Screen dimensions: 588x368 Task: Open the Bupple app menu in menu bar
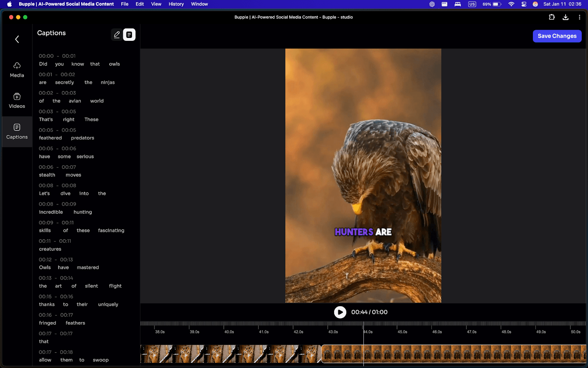click(x=66, y=4)
